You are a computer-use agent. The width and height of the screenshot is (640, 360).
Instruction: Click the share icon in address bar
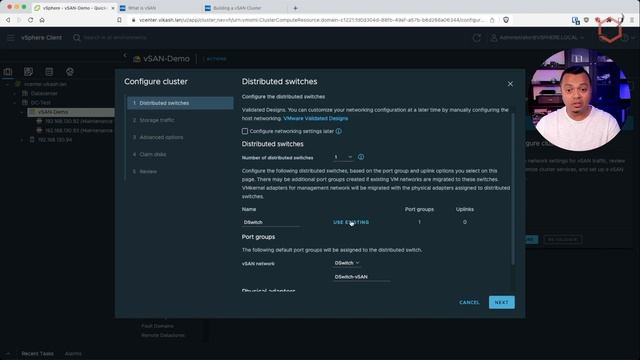[492, 20]
